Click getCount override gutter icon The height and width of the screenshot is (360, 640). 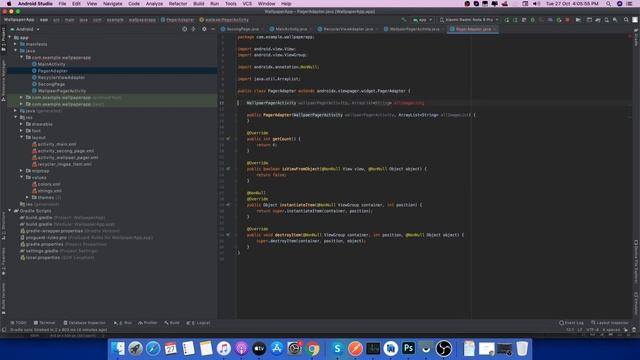coord(228,139)
